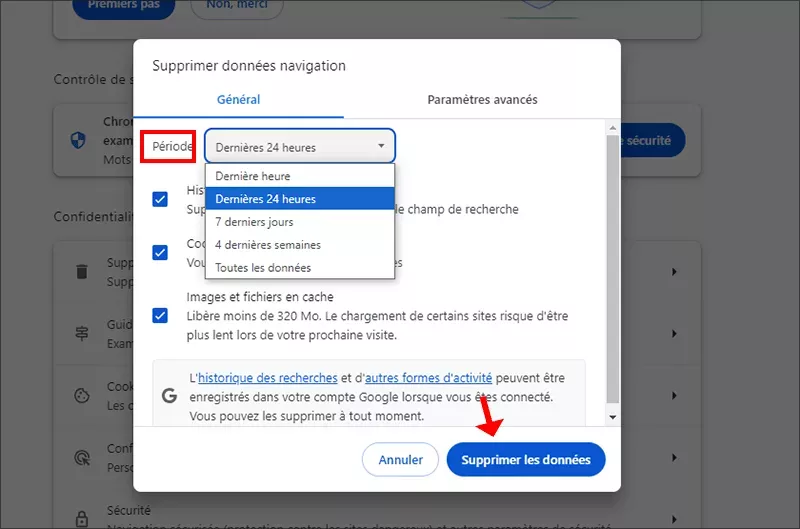Open the autres formes d'activité link

(429, 378)
